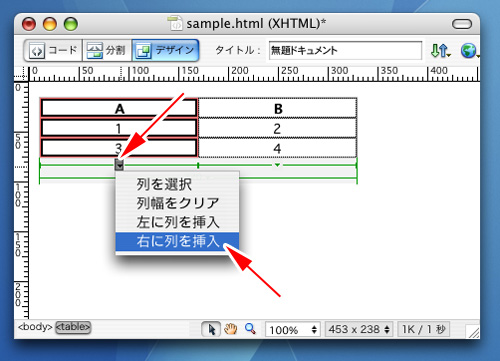Switch to 分割 (Split) view
Viewport: 500px width, 361px height.
pyautogui.click(x=107, y=51)
